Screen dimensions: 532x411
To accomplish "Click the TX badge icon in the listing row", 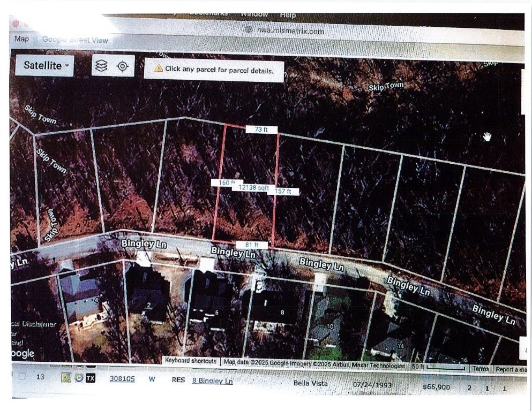I will pos(90,377).
